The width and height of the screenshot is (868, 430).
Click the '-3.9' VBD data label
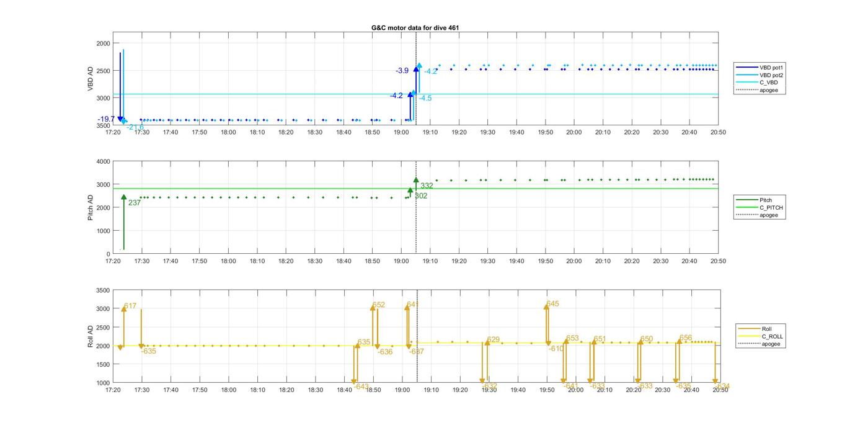click(x=402, y=71)
